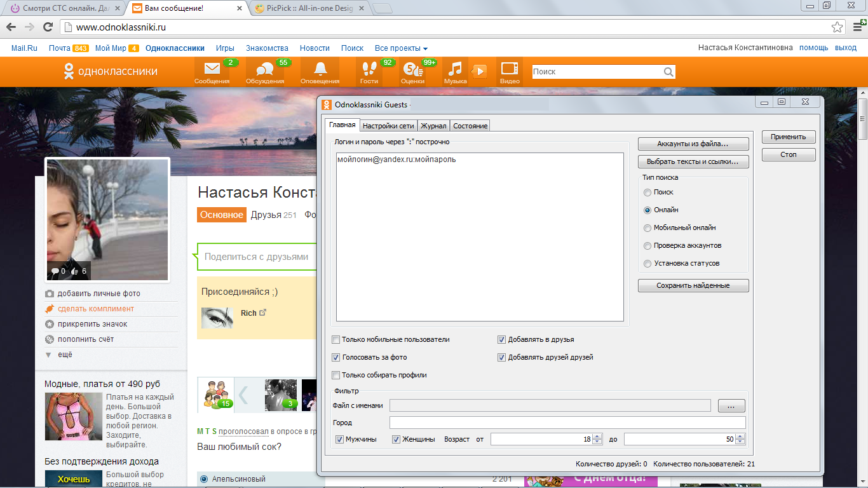Uncheck the Женщины filter checkbox
The height and width of the screenshot is (488, 868).
396,439
